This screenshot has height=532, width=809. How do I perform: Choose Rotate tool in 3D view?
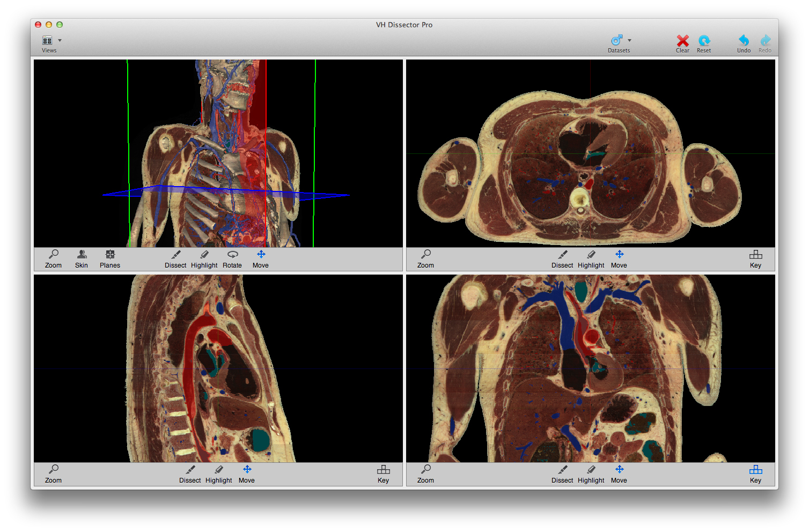point(232,258)
